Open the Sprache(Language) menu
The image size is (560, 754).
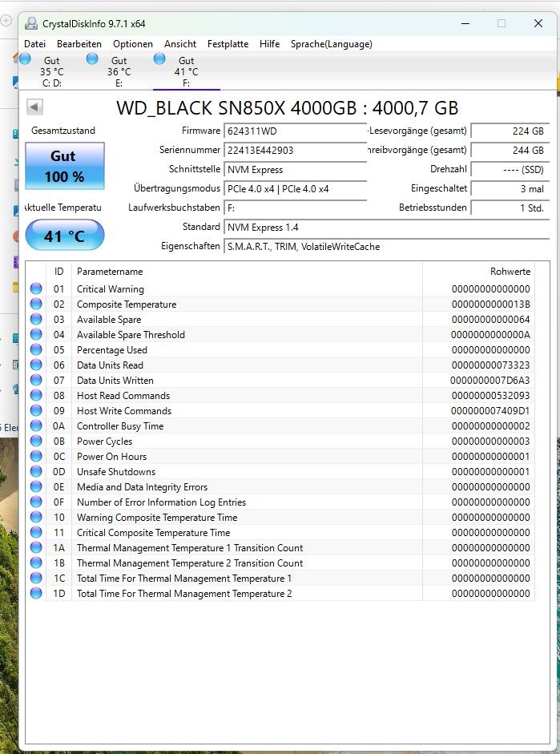[331, 44]
